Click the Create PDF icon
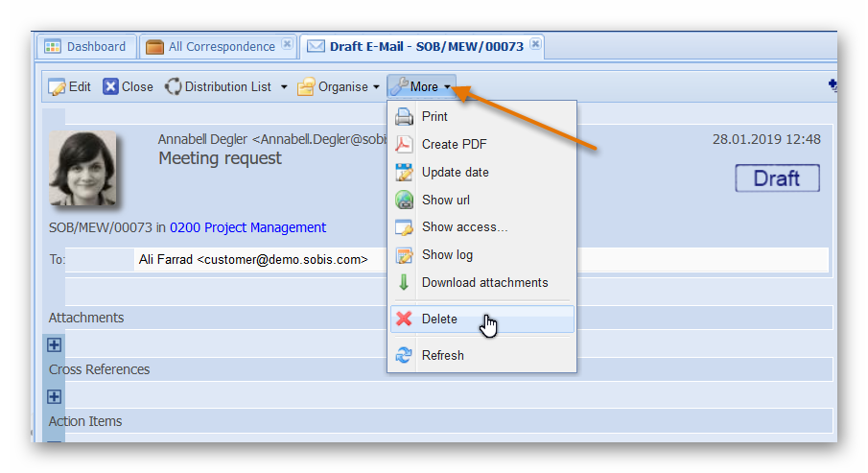This screenshot has width=868, height=473. (405, 145)
